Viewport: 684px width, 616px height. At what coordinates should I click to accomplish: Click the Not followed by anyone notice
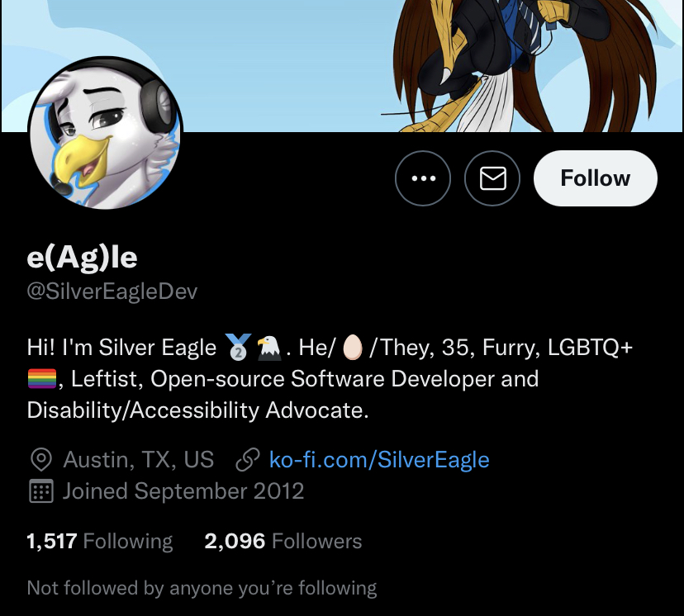pos(202,588)
